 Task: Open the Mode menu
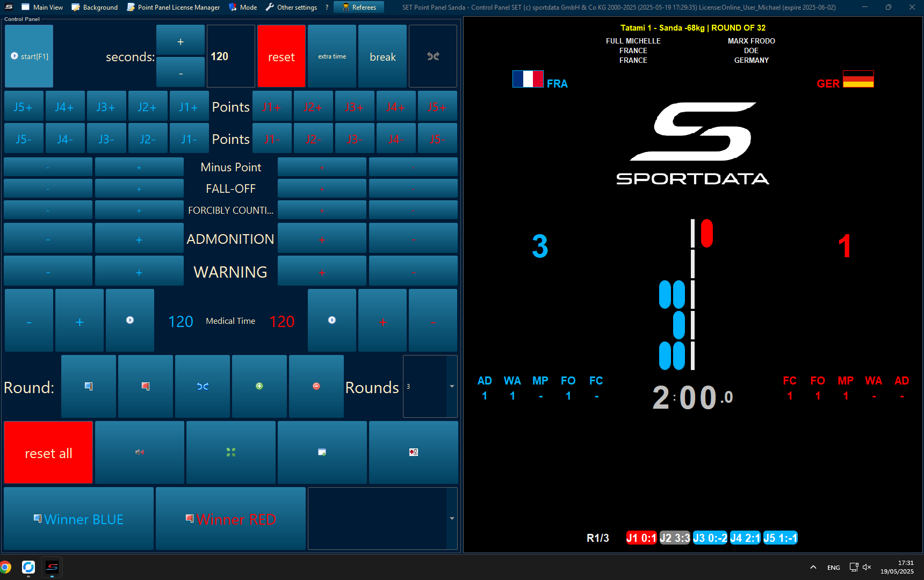click(243, 7)
